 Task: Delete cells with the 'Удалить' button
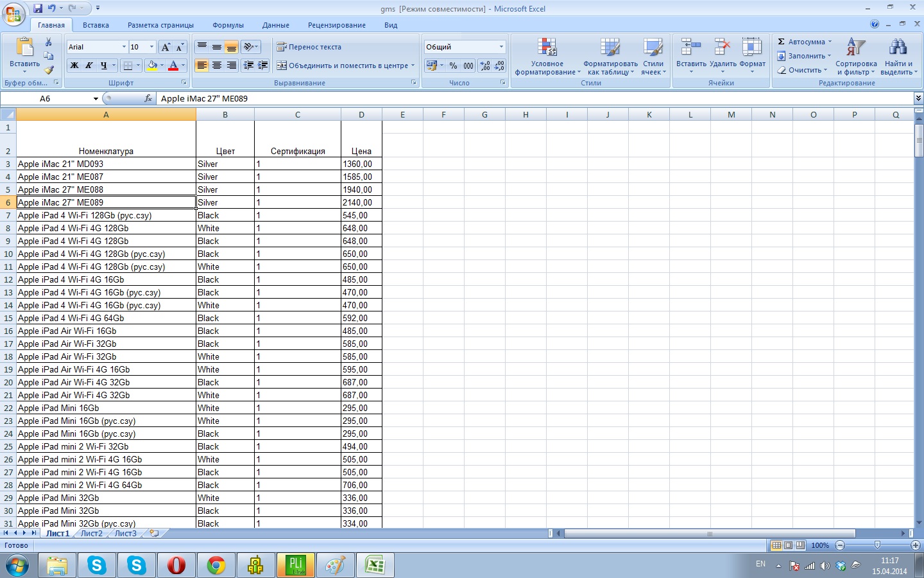tap(723, 57)
